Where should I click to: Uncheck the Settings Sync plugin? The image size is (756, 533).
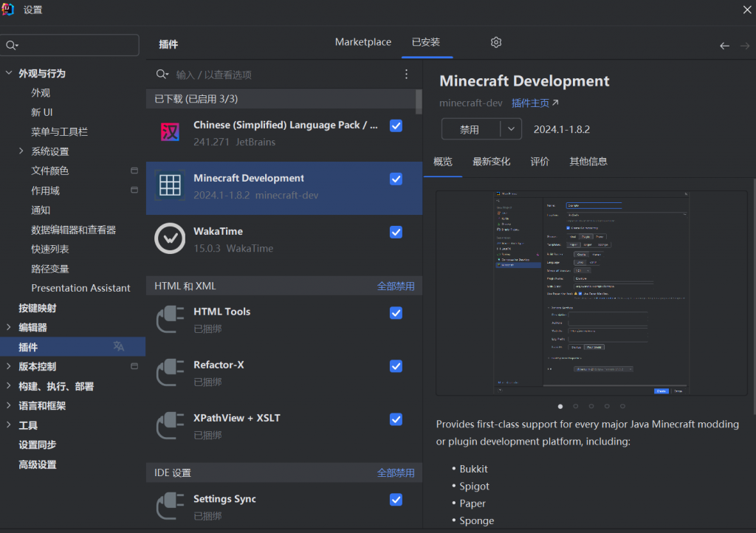point(396,500)
